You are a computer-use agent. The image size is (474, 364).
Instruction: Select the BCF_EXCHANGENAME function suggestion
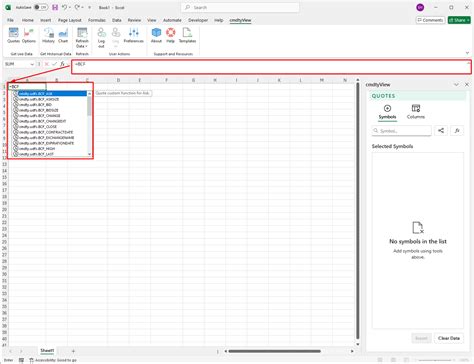(50, 138)
